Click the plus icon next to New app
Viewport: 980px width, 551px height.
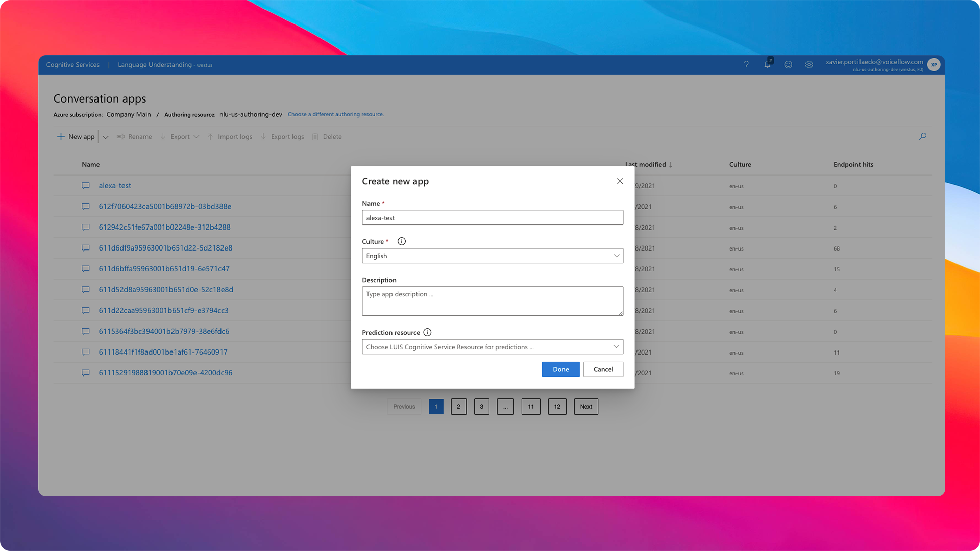61,136
